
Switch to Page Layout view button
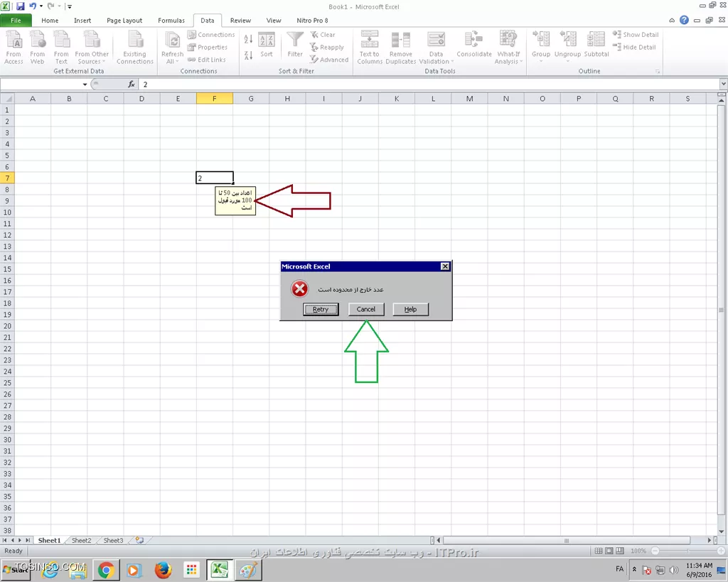pyautogui.click(x=609, y=551)
